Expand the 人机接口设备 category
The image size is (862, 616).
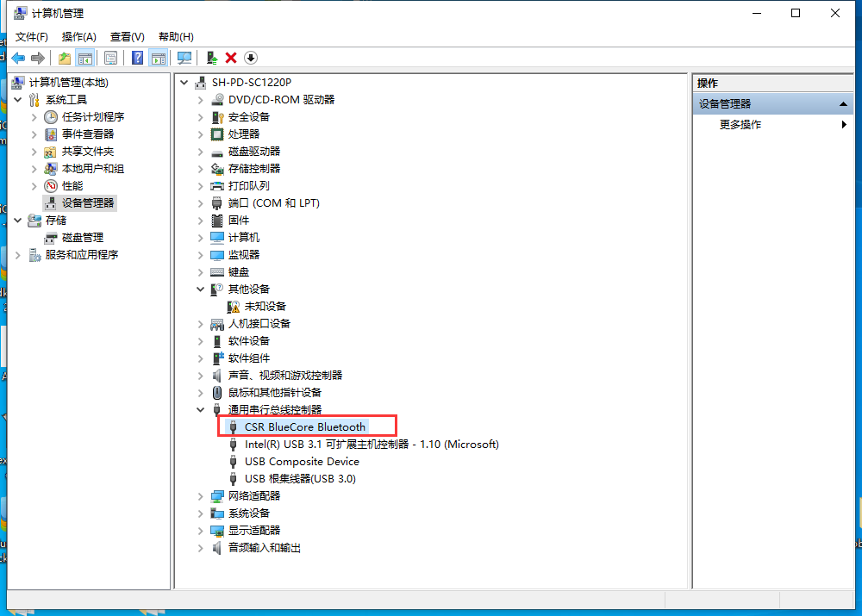(201, 324)
